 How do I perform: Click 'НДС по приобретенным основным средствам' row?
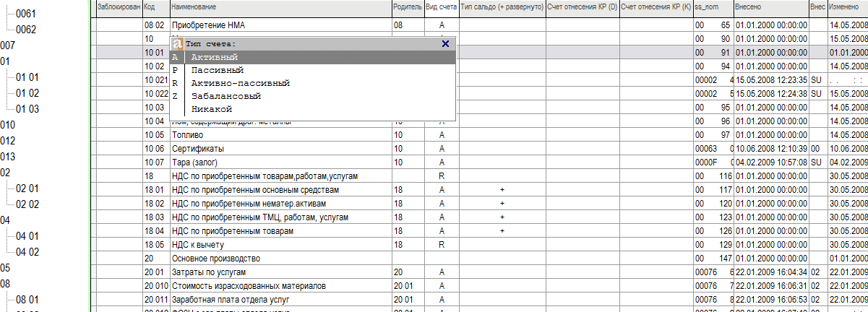point(280,190)
